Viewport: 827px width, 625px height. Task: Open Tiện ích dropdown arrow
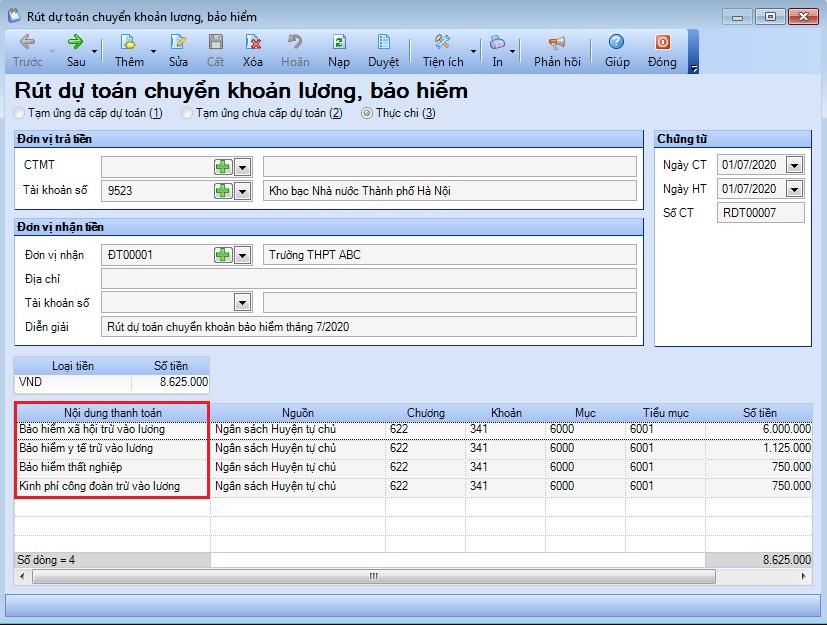point(473,51)
